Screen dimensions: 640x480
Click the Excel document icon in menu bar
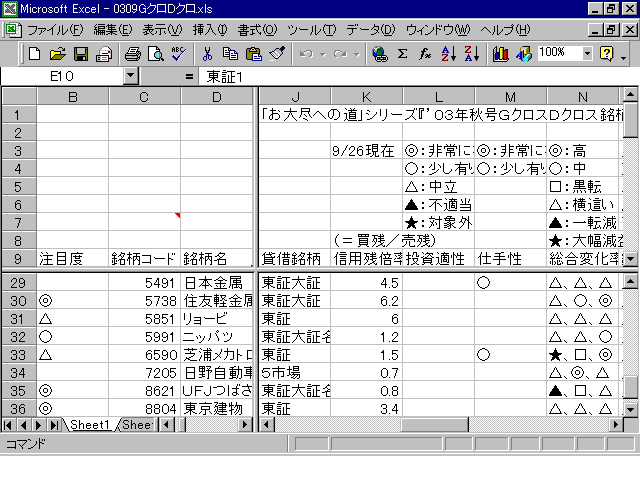click(13, 30)
